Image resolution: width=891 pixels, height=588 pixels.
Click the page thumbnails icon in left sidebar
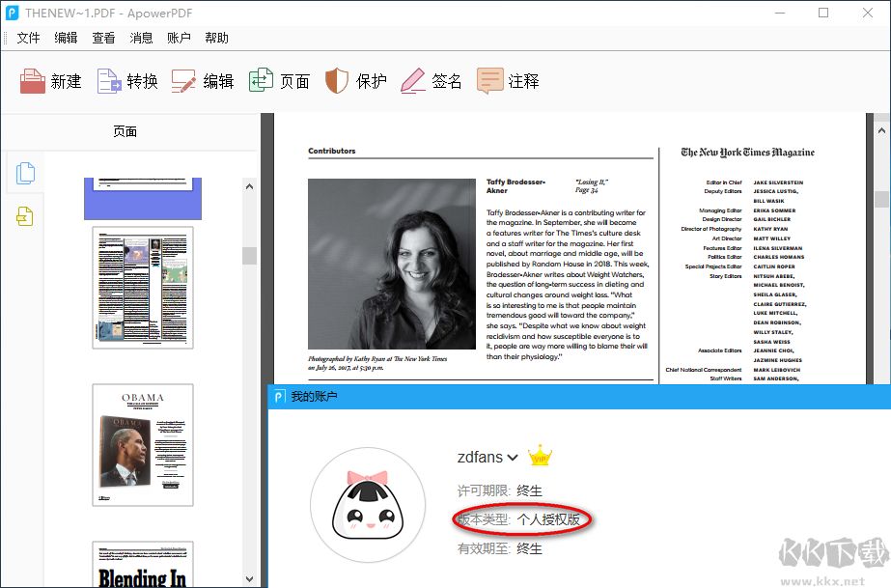24,173
